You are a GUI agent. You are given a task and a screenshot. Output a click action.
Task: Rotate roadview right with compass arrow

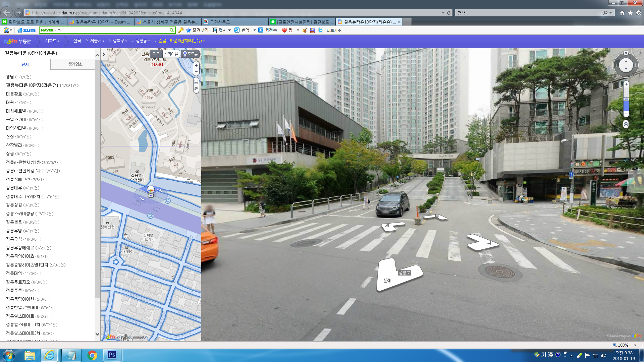tap(635, 65)
